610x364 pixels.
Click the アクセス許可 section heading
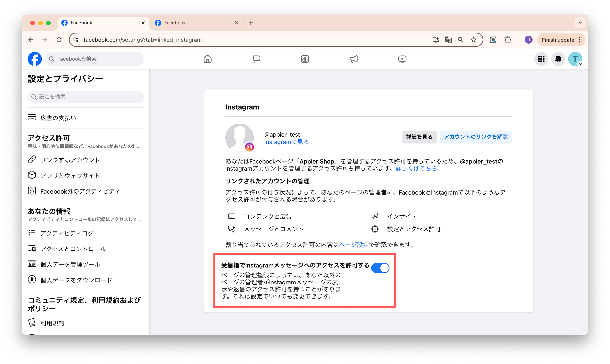pyautogui.click(x=49, y=138)
